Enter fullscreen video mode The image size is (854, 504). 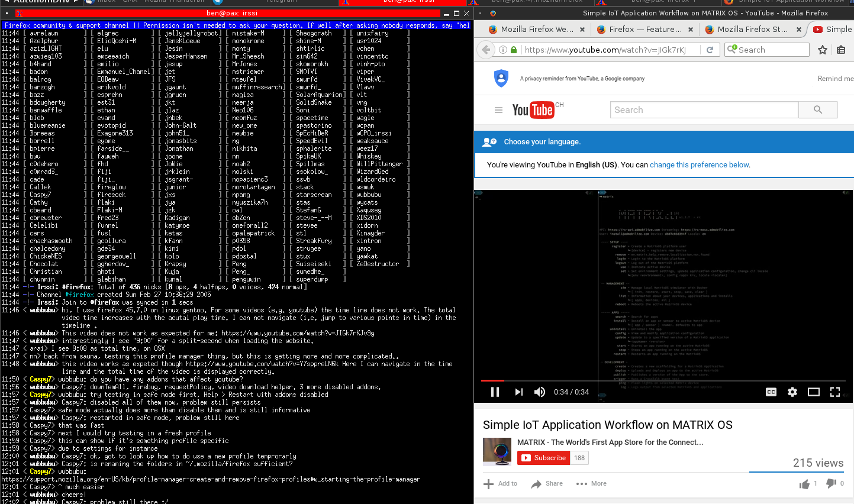click(x=835, y=392)
